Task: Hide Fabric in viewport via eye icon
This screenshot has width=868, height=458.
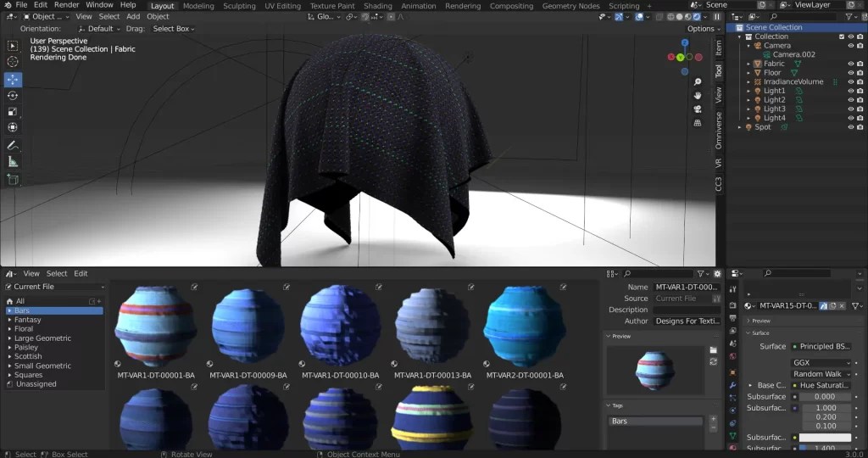Action: click(x=851, y=64)
